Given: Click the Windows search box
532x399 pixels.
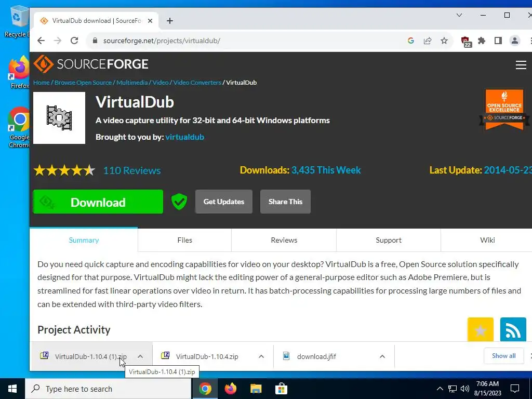Looking at the screenshot, I should [x=108, y=389].
